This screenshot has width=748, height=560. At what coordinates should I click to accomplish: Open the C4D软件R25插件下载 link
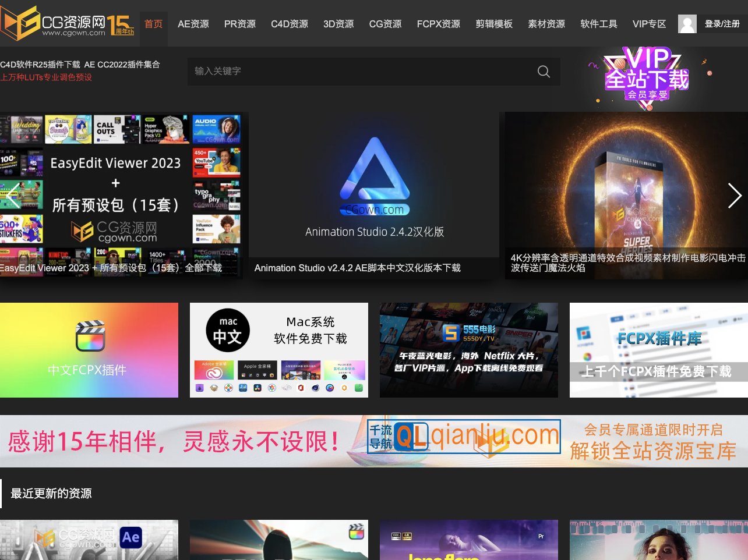(41, 65)
